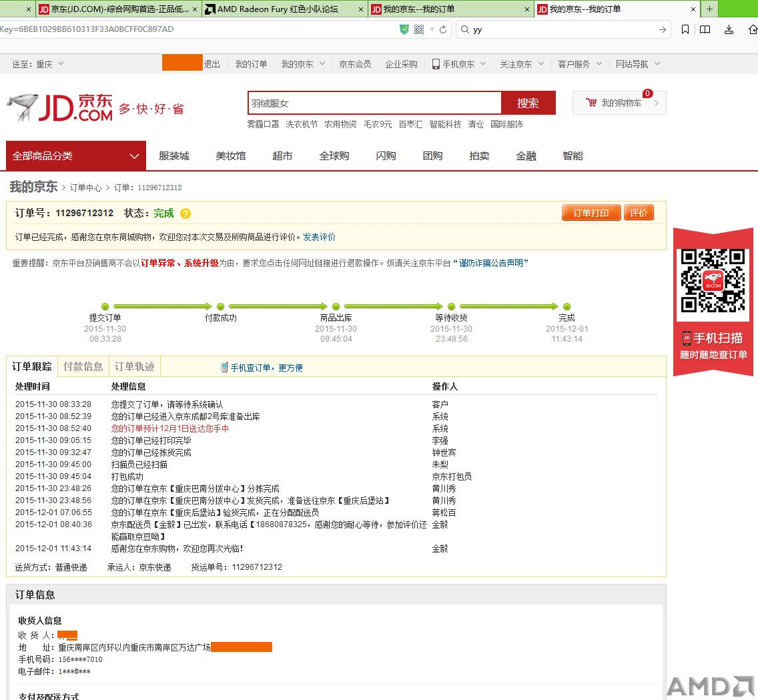Click the 雾霾口罩 hot search link
Viewport: 758px width, 700px height.
pyautogui.click(x=263, y=124)
